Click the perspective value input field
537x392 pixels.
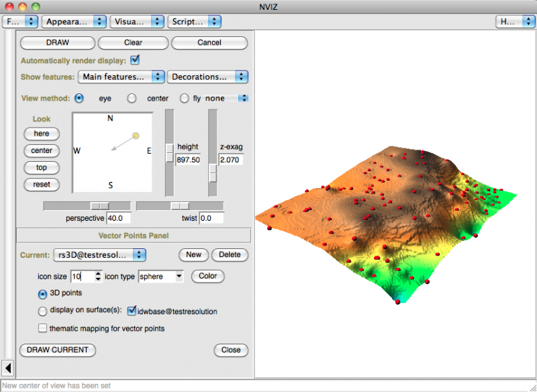[x=118, y=218]
